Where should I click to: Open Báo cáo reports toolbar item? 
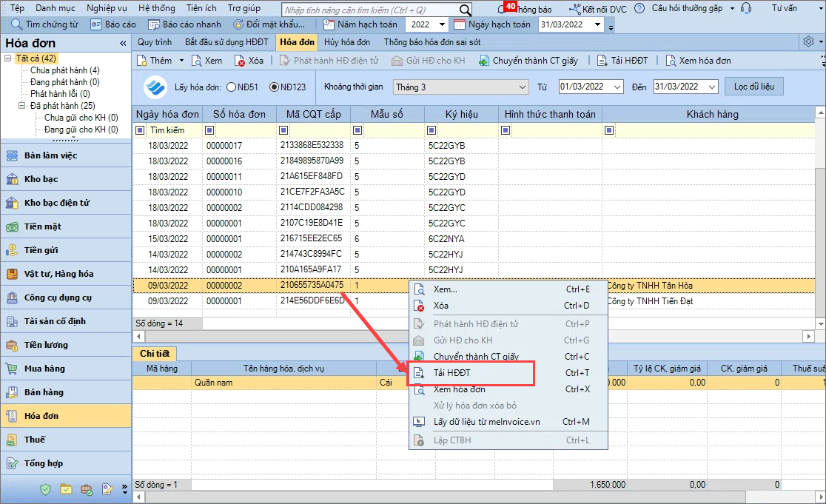click(x=113, y=24)
